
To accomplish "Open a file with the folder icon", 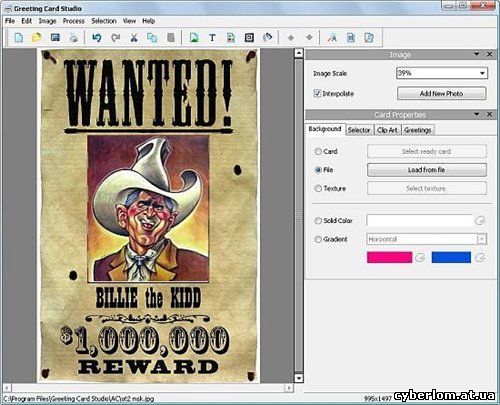I will pos(37,38).
